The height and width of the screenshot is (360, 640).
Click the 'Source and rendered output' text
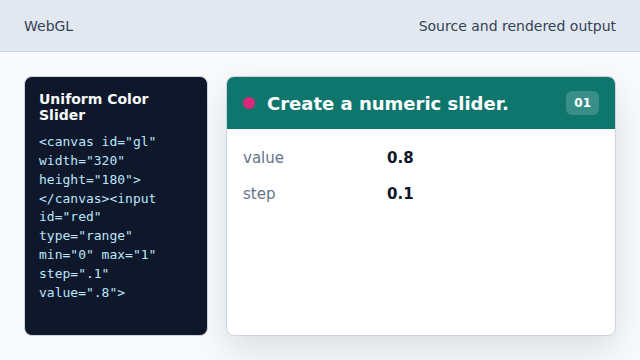point(517,26)
